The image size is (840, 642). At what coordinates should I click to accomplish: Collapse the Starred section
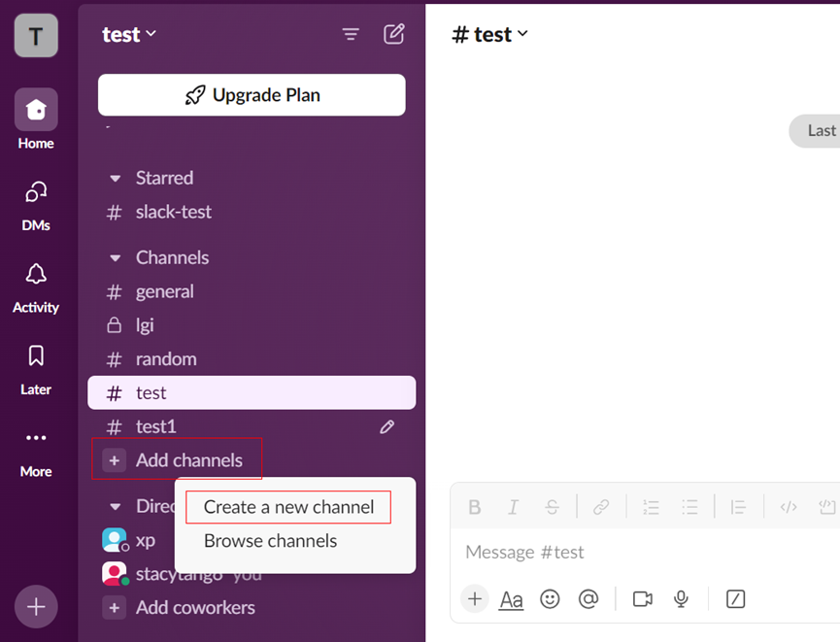click(116, 179)
